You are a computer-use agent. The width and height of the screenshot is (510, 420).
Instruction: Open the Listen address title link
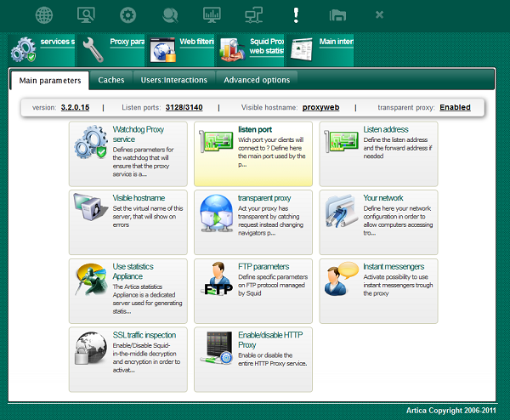point(386,129)
